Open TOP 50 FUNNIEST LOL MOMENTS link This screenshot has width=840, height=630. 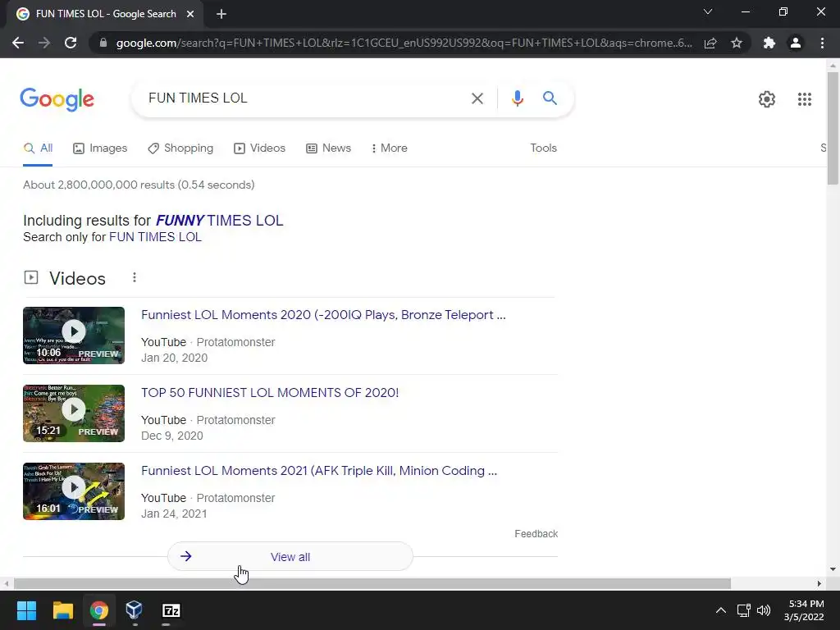click(x=270, y=393)
